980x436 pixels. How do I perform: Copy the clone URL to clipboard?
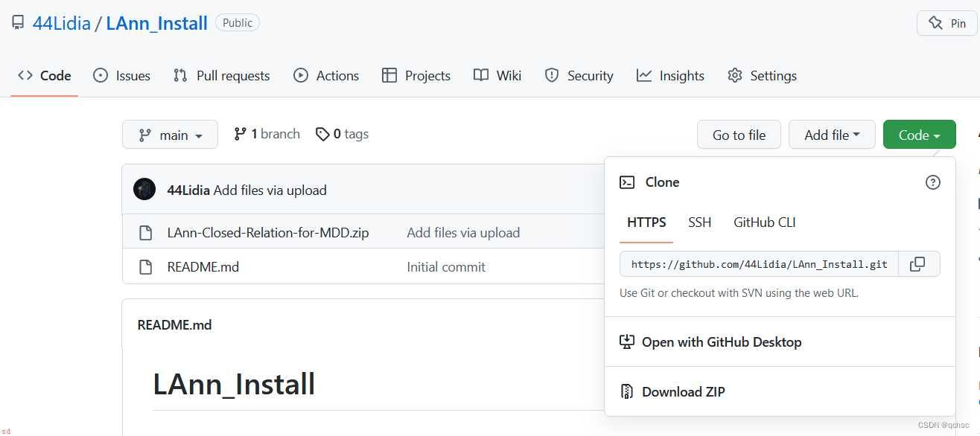click(919, 264)
